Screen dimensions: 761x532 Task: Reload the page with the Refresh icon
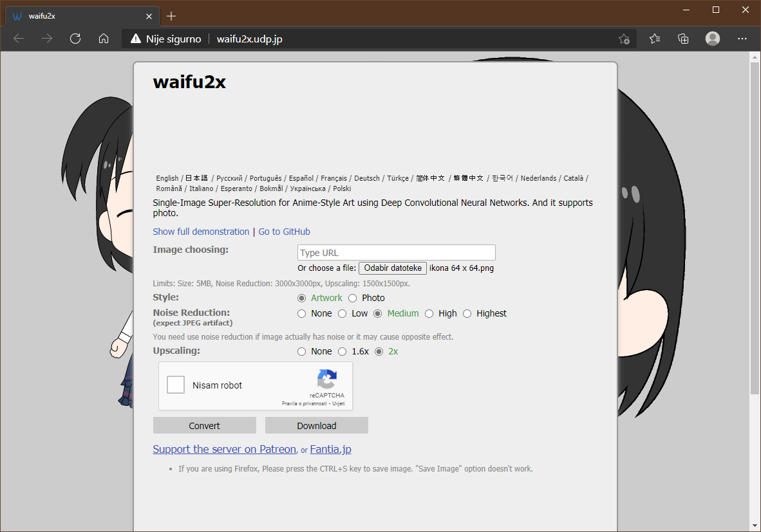coord(75,39)
